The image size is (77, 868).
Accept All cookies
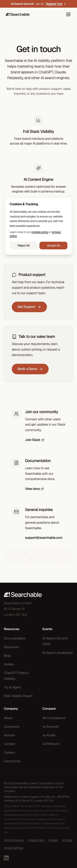(x=53, y=245)
